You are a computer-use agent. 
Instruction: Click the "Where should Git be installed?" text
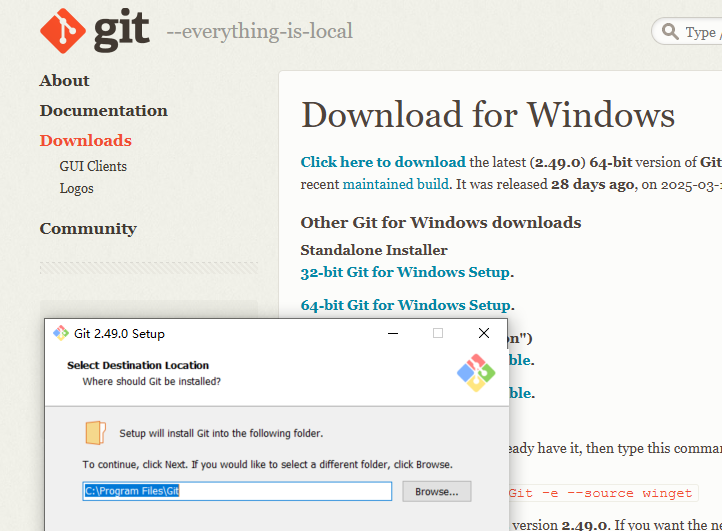pyautogui.click(x=151, y=381)
